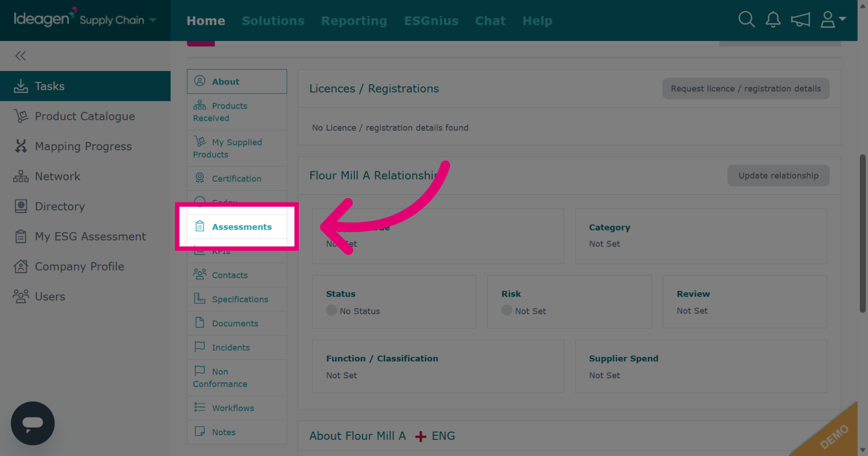Open the Assessments tab

[237, 227]
